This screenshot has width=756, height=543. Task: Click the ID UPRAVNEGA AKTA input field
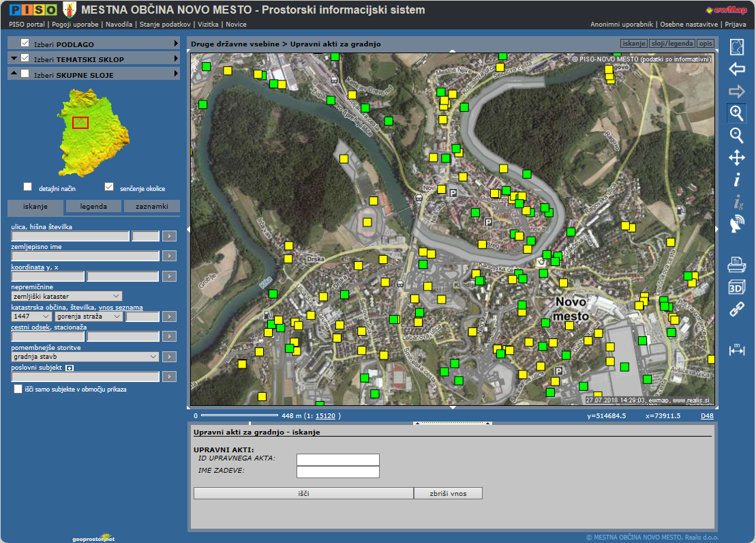tap(337, 460)
